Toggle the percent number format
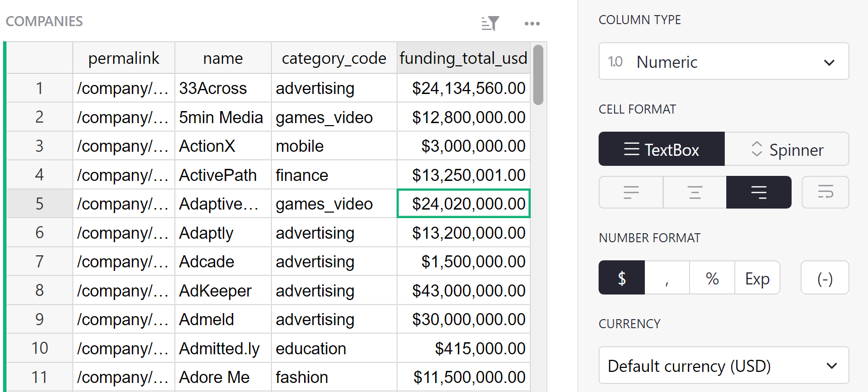The image size is (868, 392). (712, 278)
